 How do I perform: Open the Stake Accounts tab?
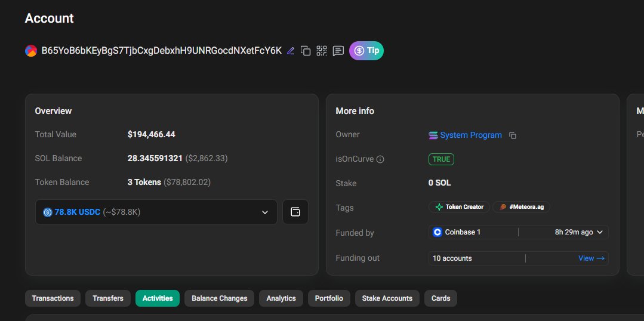tap(387, 298)
